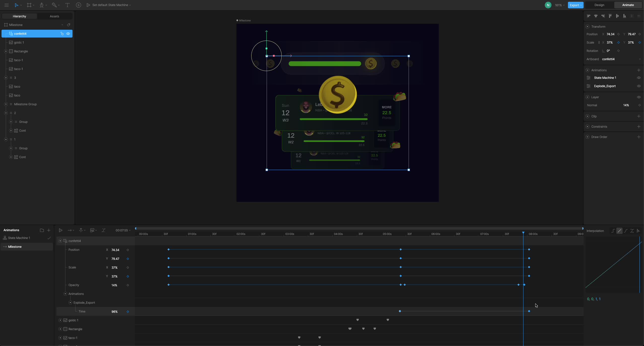The width and height of the screenshot is (644, 346).
Task: Toggle Explode_Export animation visibility
Action: (639, 86)
